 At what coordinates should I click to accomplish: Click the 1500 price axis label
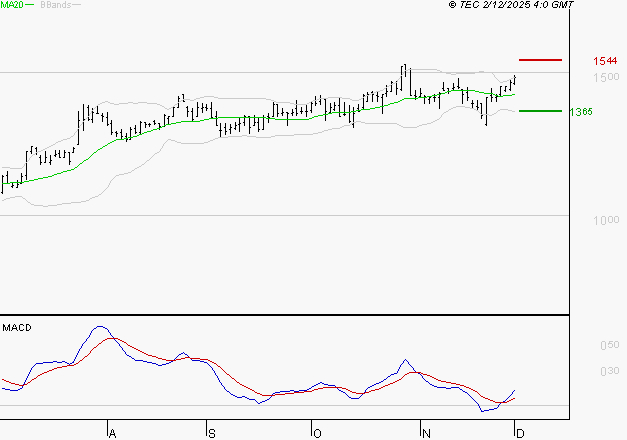[606, 77]
